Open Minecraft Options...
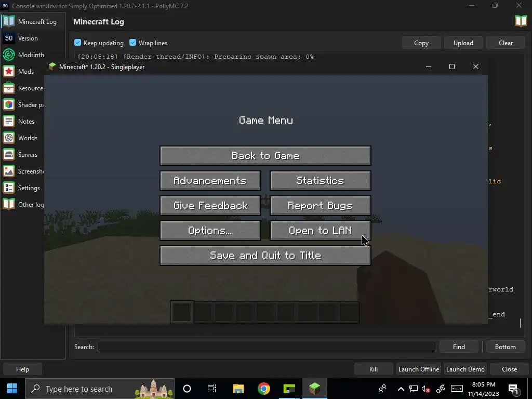Screen dimensions: 532x399 210,231
